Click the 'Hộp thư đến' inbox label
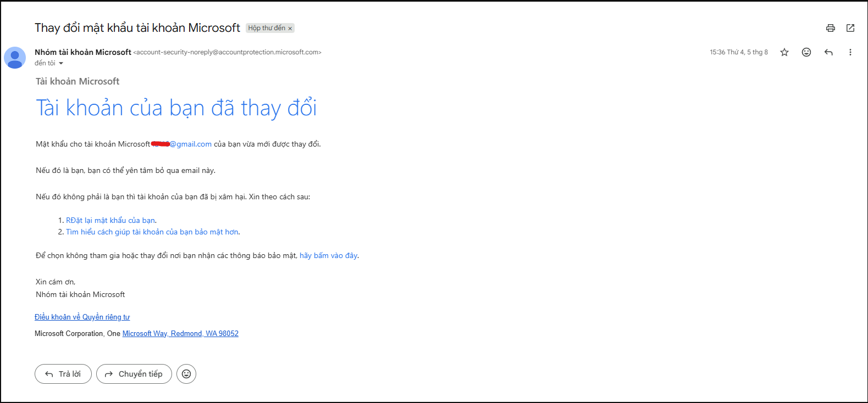 tap(267, 28)
